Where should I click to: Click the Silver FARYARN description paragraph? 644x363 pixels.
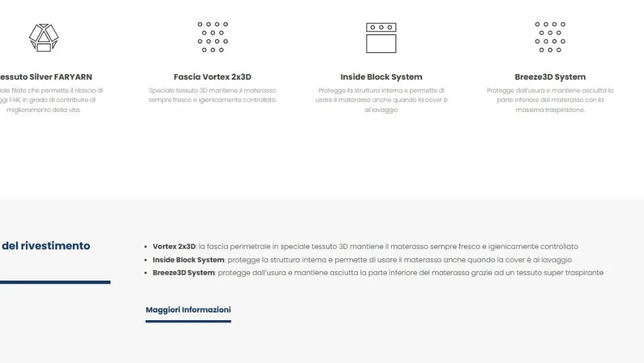pyautogui.click(x=48, y=100)
